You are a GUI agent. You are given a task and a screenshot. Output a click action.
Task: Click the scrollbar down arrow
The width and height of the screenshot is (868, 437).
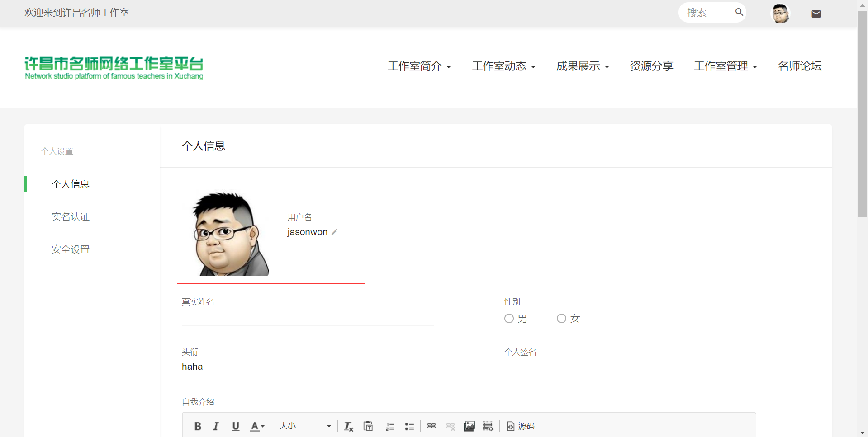tap(862, 433)
